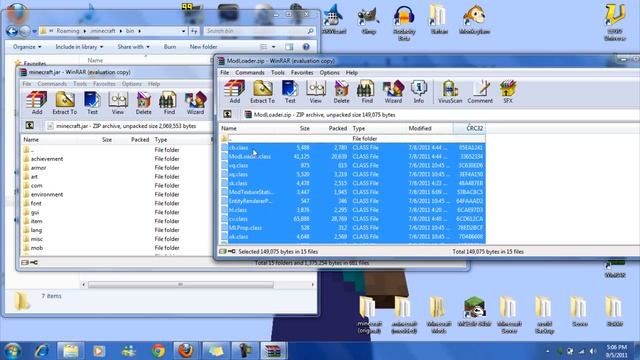Open Audacity Beta desktop shortcut
This screenshot has height=360, width=640.
pyautogui.click(x=404, y=23)
